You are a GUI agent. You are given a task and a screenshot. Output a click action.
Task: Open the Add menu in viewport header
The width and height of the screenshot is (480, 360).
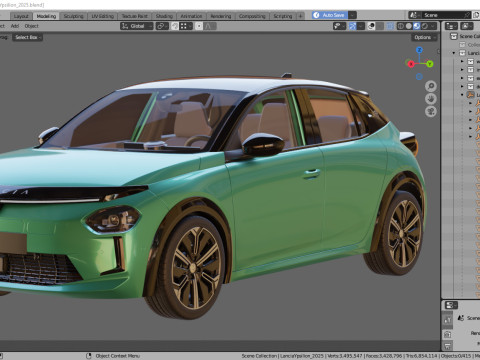pos(15,26)
